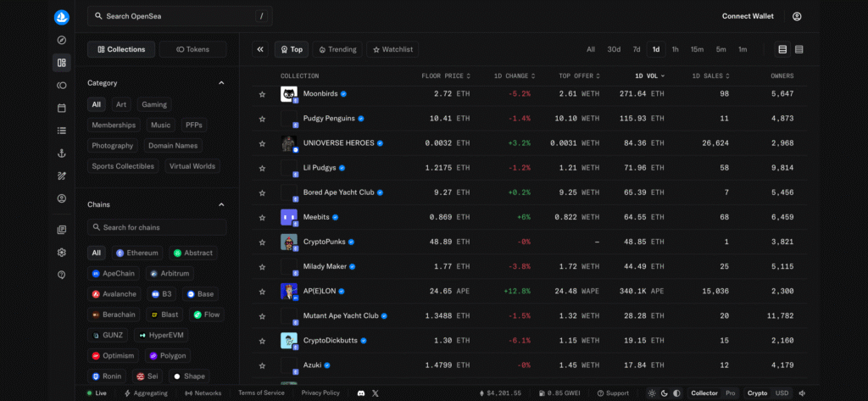Open the OpenSea home logo
This screenshot has width=868, height=401.
(61, 17)
